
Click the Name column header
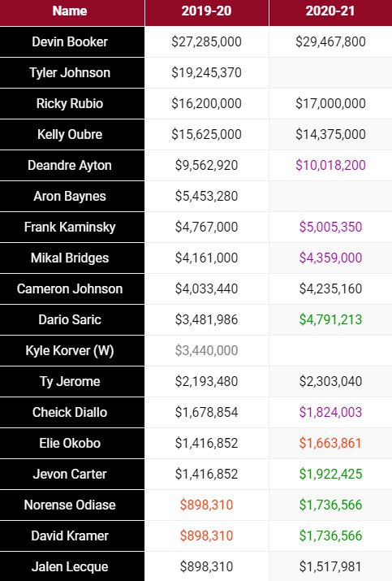70,11
